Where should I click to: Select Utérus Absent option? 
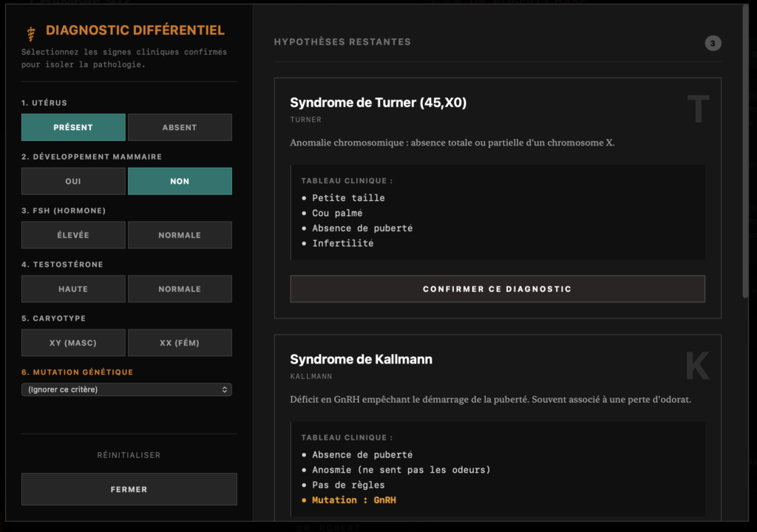pyautogui.click(x=180, y=127)
